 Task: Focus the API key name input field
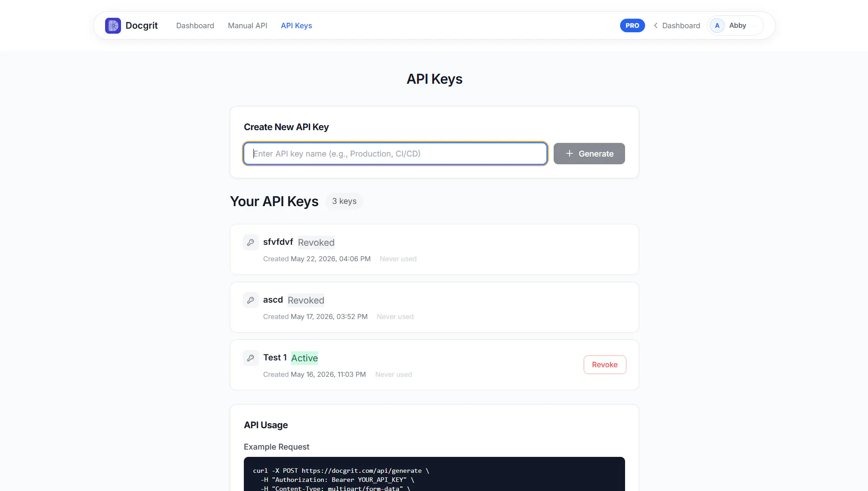click(x=395, y=154)
